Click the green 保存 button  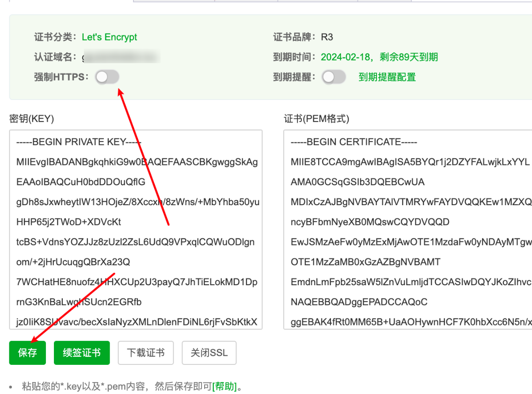(27, 353)
